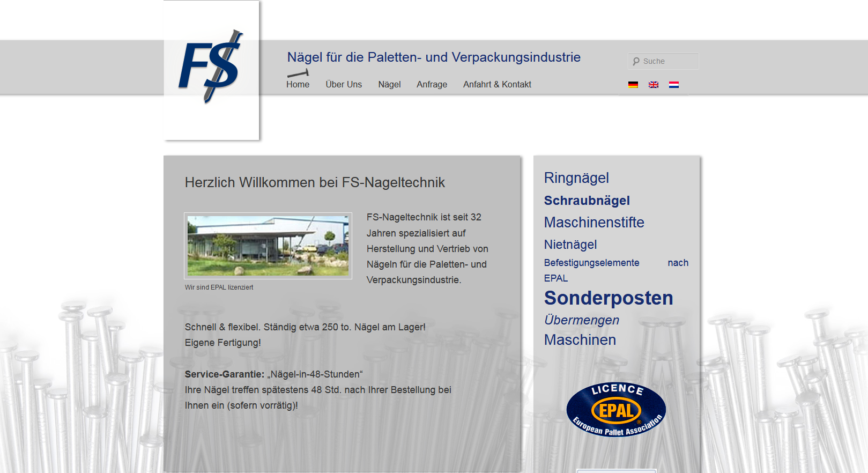Switch language to Dutch flag
The image size is (868, 473).
point(674,85)
